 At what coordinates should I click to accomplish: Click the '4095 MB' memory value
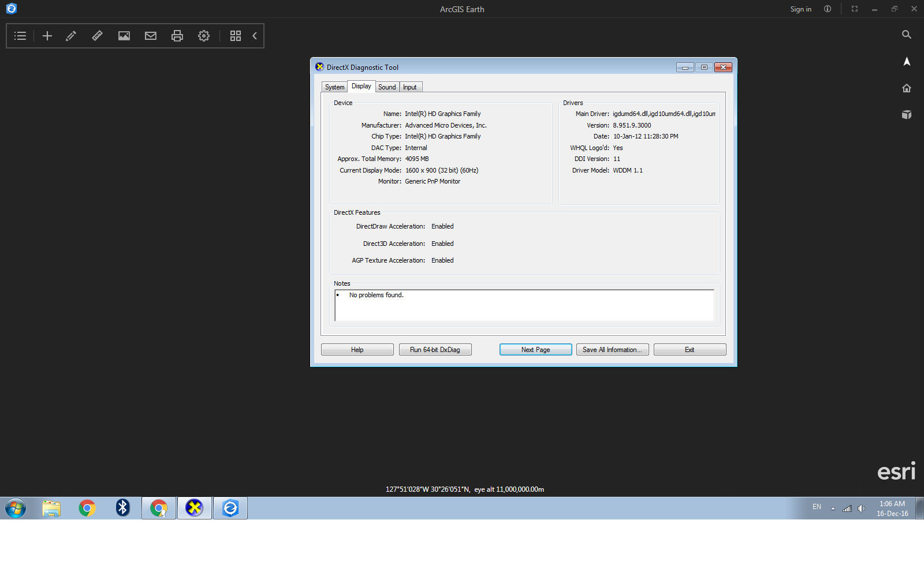click(417, 159)
